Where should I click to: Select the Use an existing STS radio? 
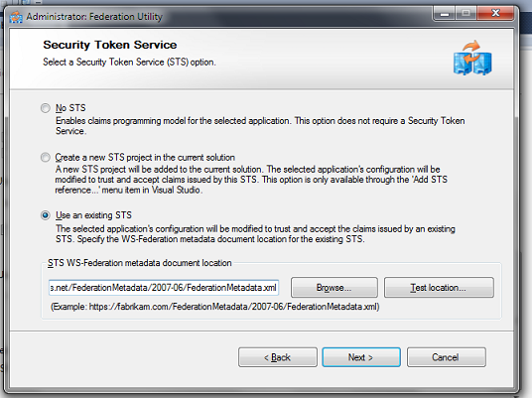[x=46, y=215]
